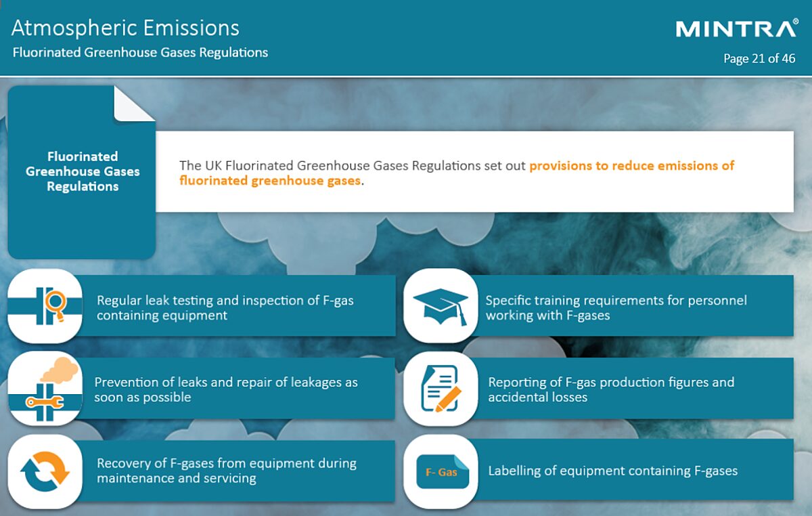The image size is (812, 516).
Task: Click the recovery circular arrows icon
Action: (45, 471)
